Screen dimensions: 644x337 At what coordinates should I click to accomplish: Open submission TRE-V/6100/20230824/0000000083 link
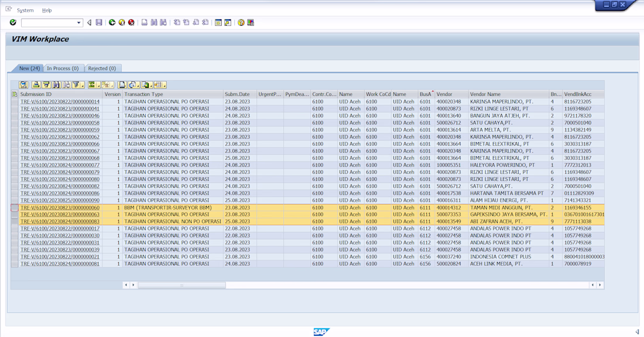click(x=60, y=222)
